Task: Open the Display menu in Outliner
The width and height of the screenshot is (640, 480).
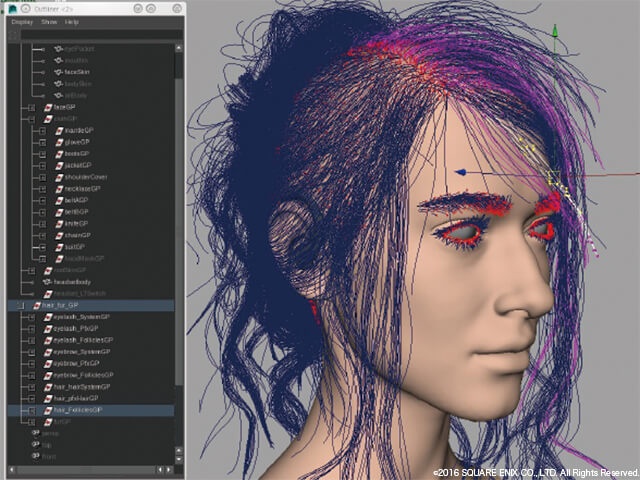Action: click(x=22, y=22)
